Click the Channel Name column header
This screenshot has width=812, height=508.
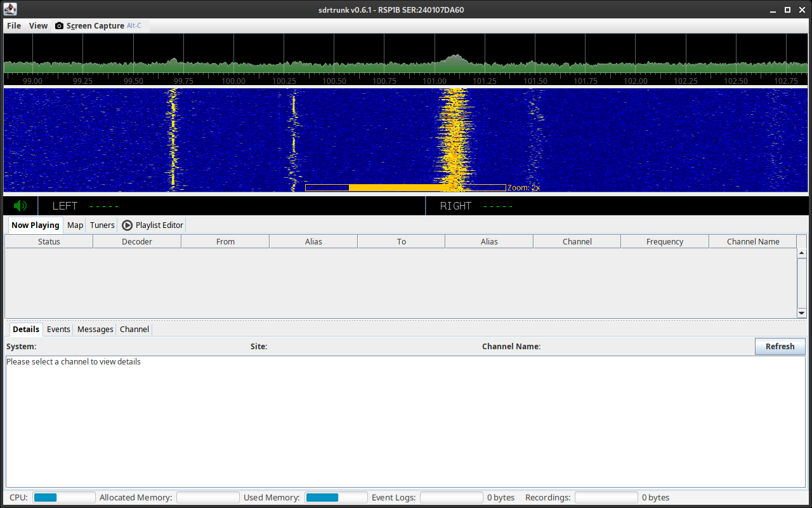[752, 242]
